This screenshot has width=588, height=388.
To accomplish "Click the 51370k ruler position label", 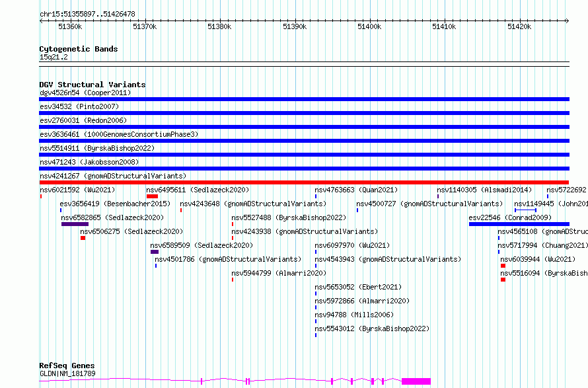I will 145,26.
